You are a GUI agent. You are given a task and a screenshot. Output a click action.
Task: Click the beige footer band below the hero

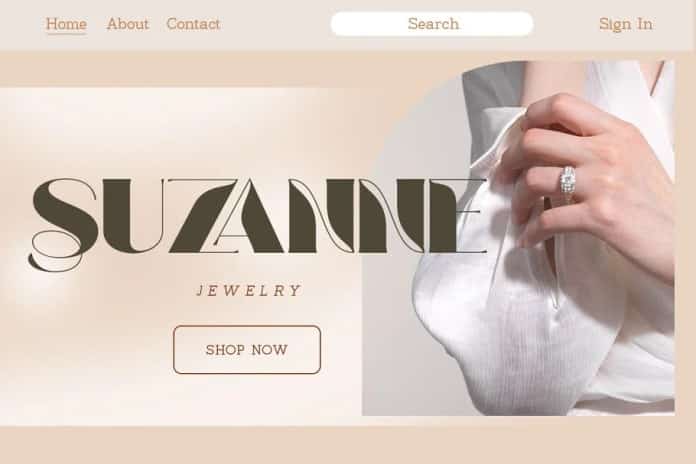tap(348, 445)
